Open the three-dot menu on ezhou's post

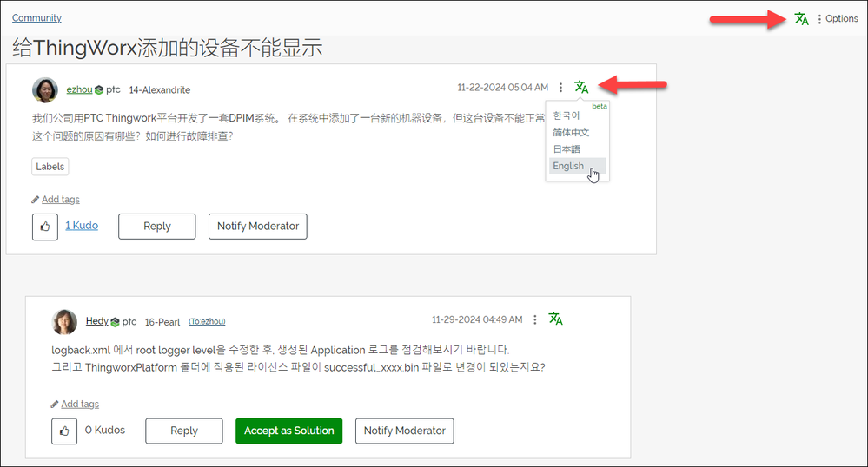(560, 88)
